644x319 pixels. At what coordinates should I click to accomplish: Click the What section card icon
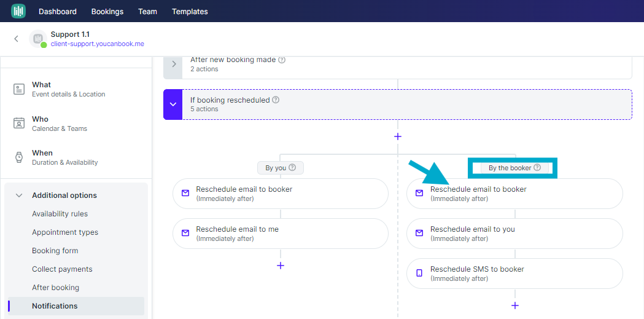tap(19, 89)
